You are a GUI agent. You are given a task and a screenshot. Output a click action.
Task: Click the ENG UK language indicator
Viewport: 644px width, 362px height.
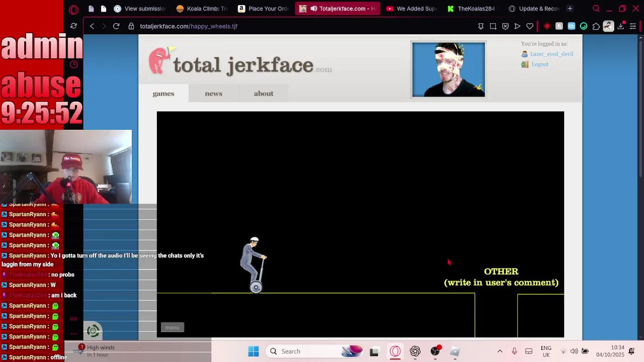(x=546, y=351)
